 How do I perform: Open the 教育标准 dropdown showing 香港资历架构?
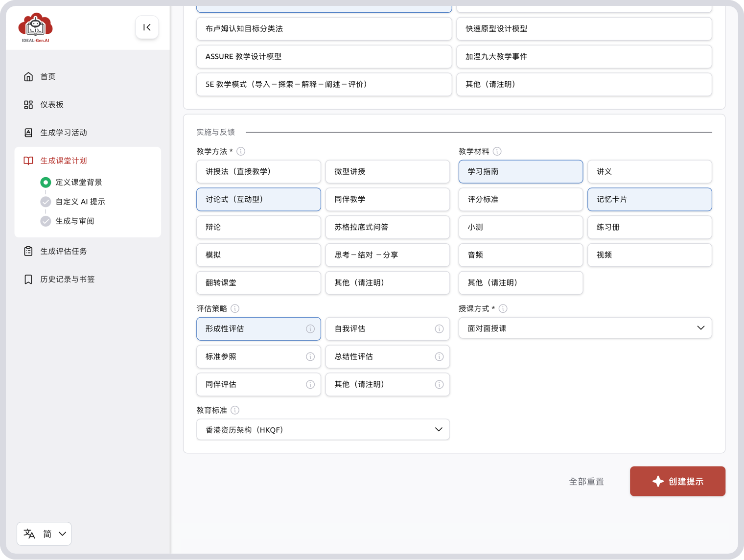click(323, 429)
